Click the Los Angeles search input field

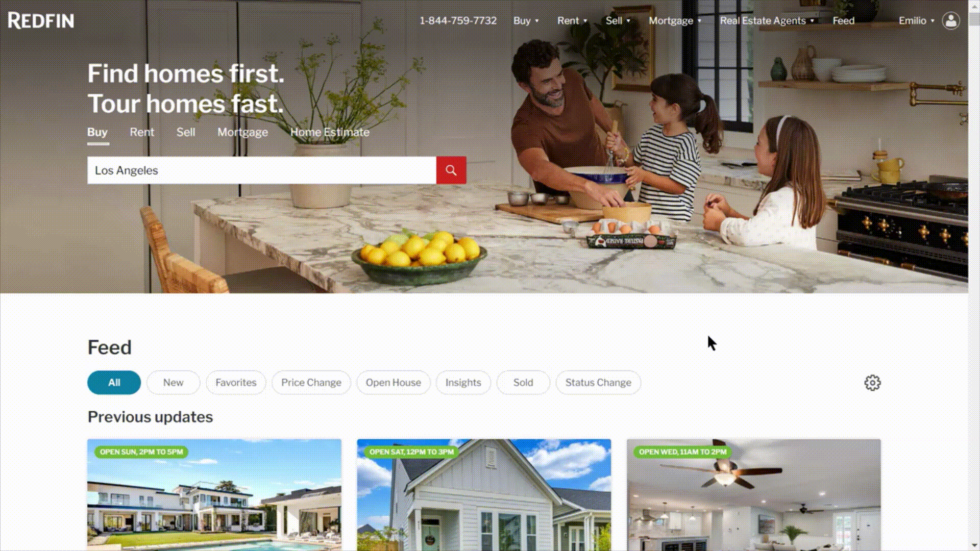click(261, 170)
